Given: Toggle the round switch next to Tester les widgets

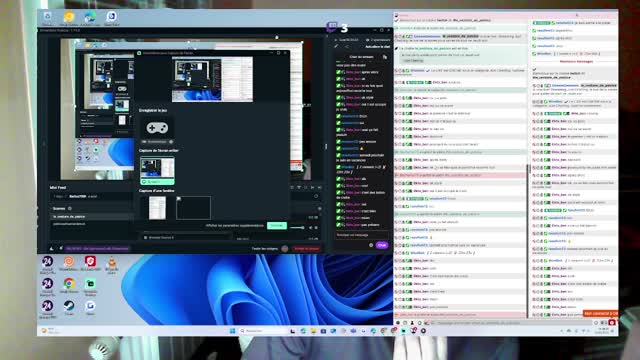Looking at the screenshot, I should [x=284, y=248].
